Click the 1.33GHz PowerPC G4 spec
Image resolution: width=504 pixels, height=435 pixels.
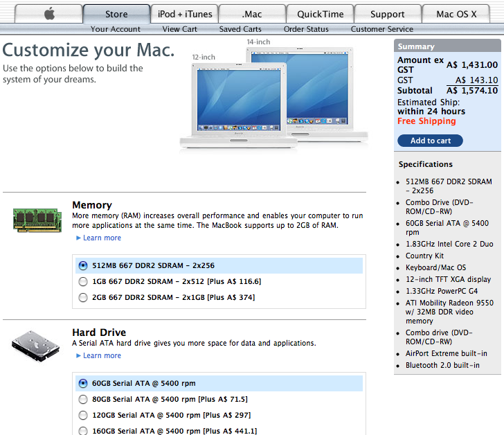click(x=442, y=291)
